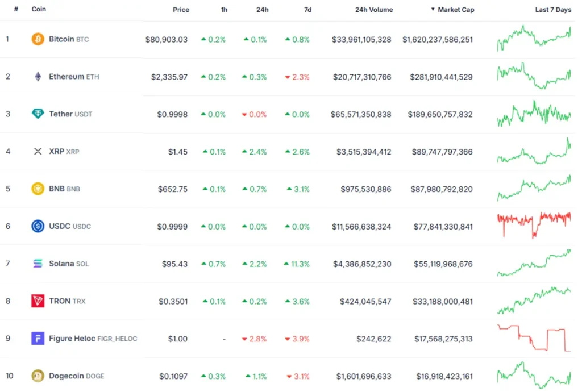Viewport: 582px width, 392px height.
Task: Sort table by Coin header
Action: click(x=39, y=9)
